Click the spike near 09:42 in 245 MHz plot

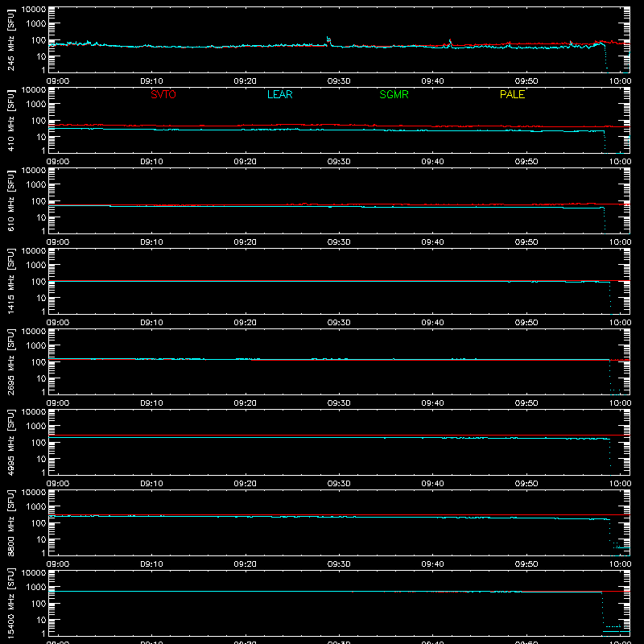(450, 43)
